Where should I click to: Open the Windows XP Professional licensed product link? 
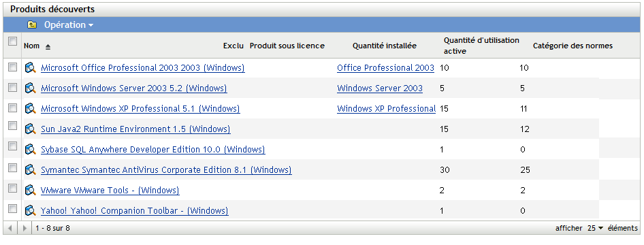click(x=386, y=109)
